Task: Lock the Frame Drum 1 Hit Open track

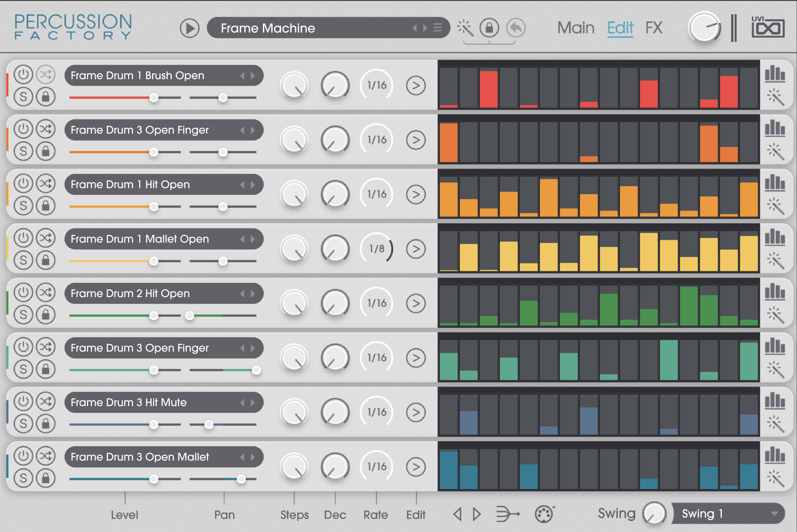Action: click(x=46, y=206)
